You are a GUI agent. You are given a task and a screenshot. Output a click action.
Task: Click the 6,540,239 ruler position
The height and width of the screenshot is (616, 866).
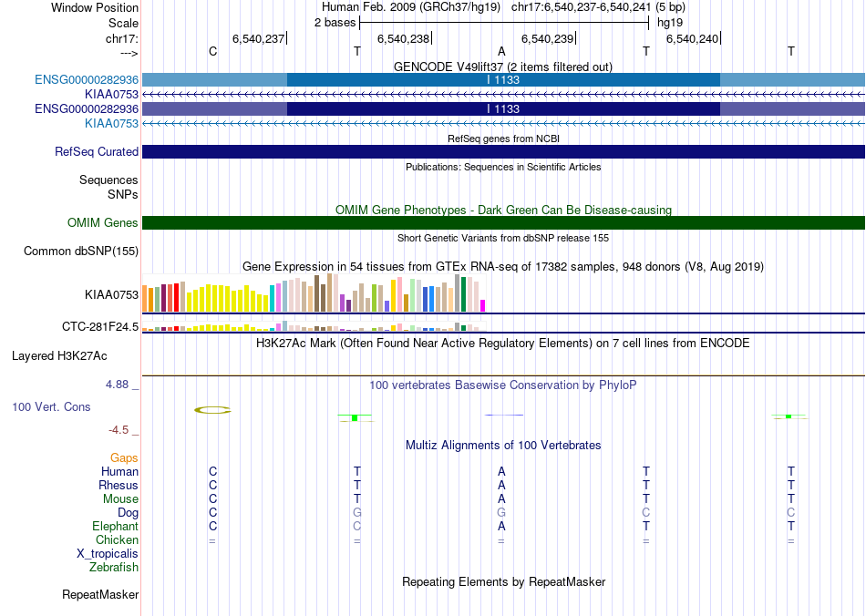[547, 38]
